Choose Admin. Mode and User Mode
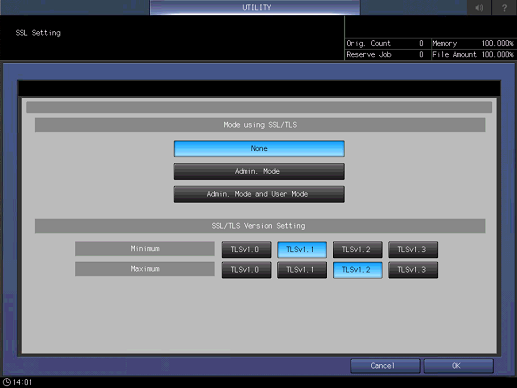 259,194
